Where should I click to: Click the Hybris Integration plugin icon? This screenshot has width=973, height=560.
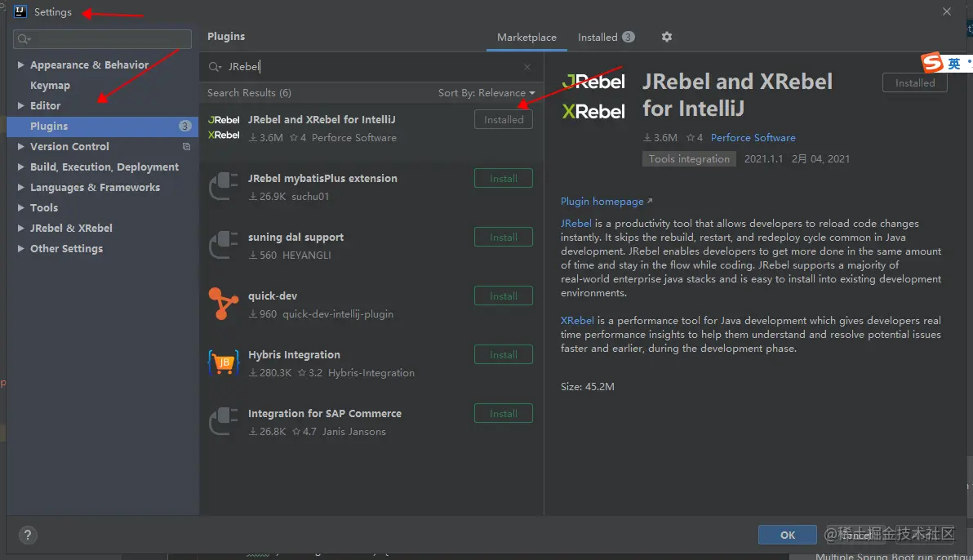(x=224, y=362)
